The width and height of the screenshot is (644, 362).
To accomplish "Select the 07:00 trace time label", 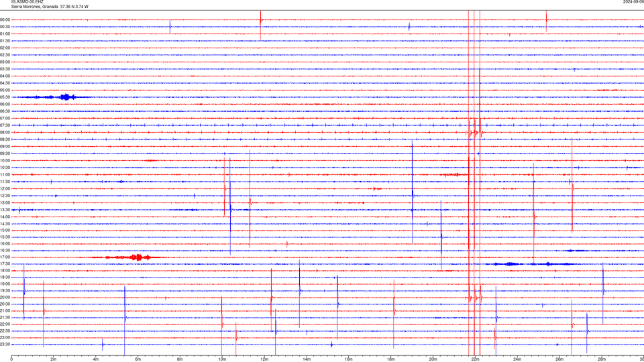I will [x=5, y=118].
